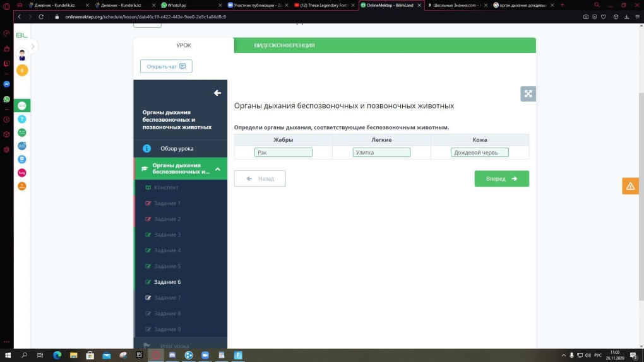This screenshot has height=362, width=644.
Task: Switch to the WhatsApp browser tab
Action: [188, 5]
